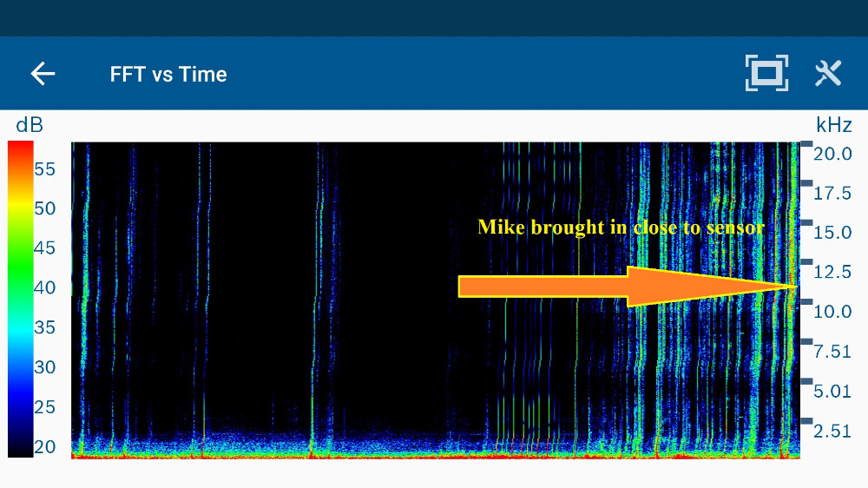Screen dimensions: 868x488
Task: Click the dB color scale bar
Action: [20, 299]
